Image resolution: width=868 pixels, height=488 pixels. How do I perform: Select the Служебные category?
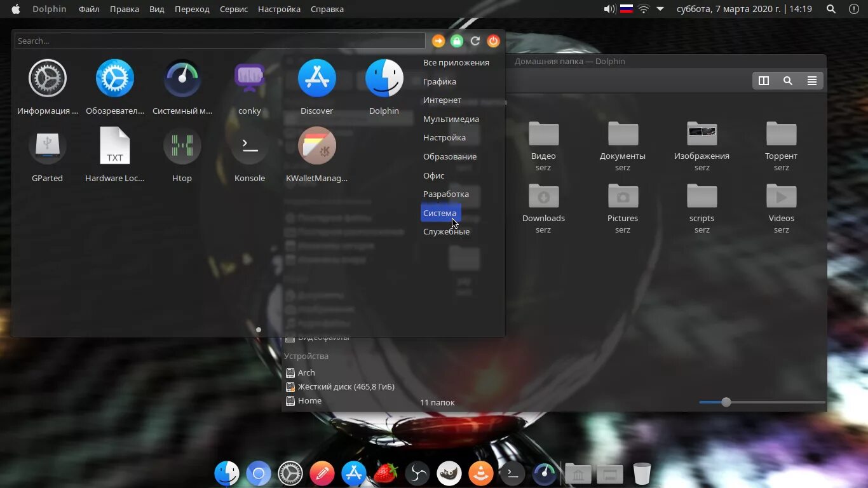447,232
